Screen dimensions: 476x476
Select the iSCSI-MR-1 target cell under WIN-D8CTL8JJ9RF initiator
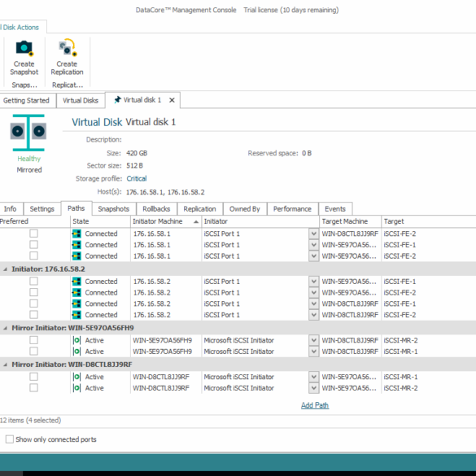coord(400,377)
